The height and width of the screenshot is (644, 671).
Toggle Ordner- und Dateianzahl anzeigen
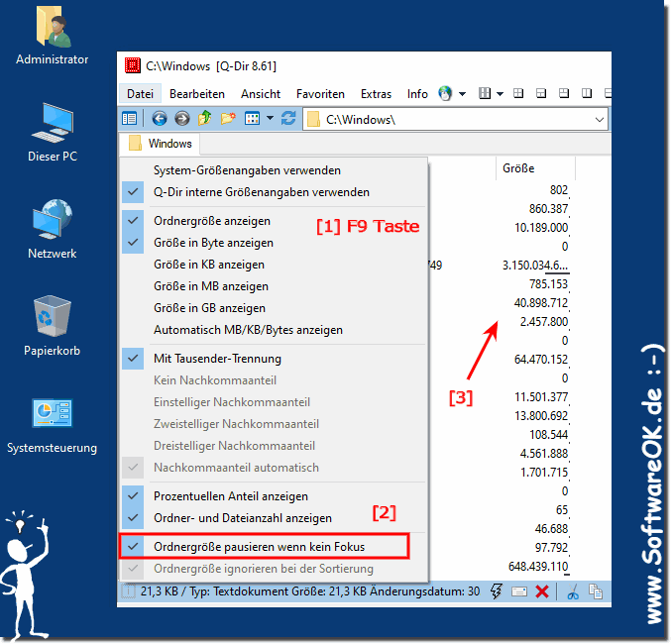tap(274, 518)
